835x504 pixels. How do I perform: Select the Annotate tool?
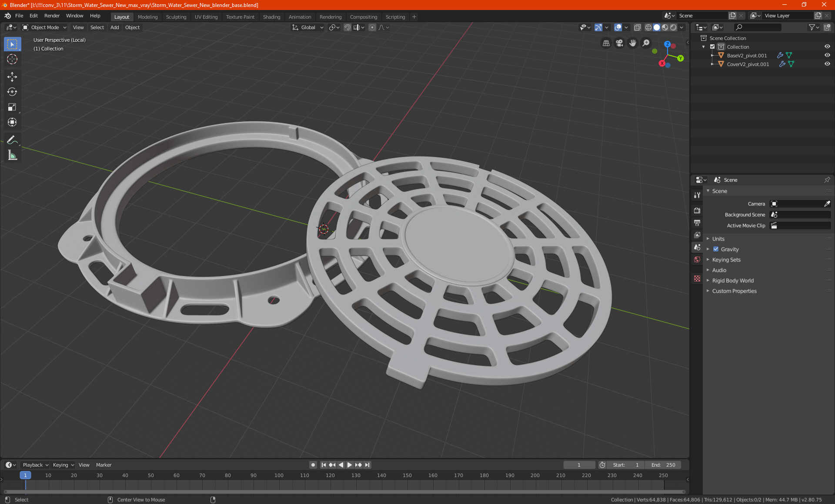pyautogui.click(x=12, y=140)
